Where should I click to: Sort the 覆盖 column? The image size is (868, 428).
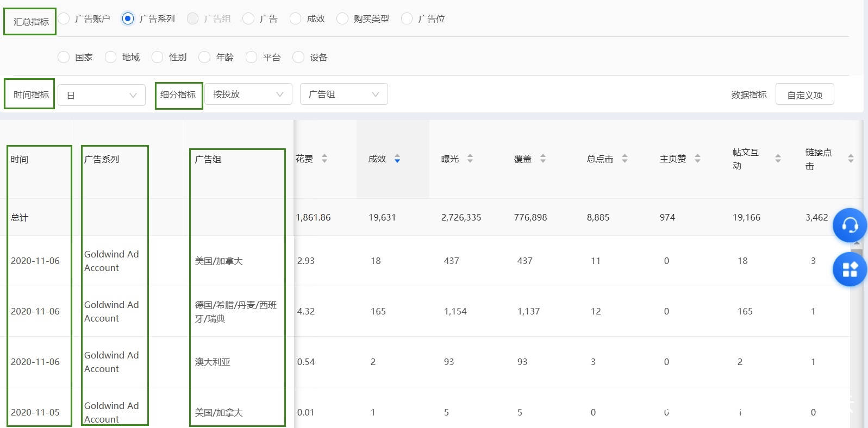543,159
